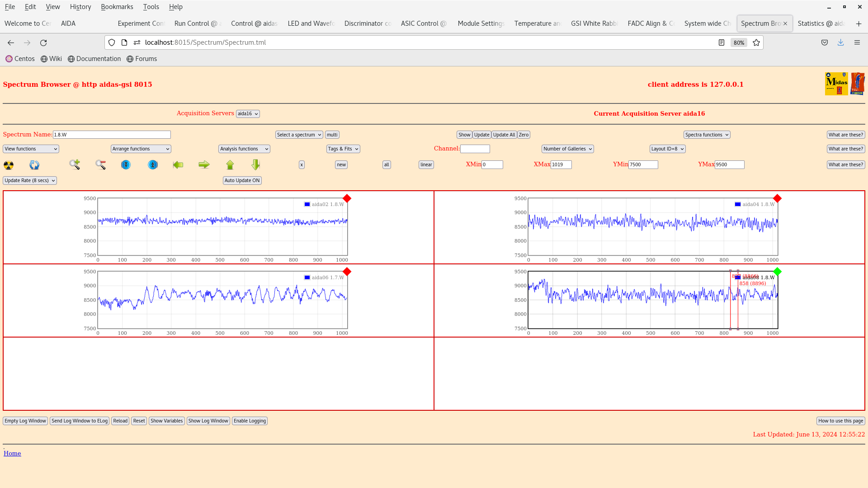Click the right navigation arrow icon
868x488 pixels.
203,164
